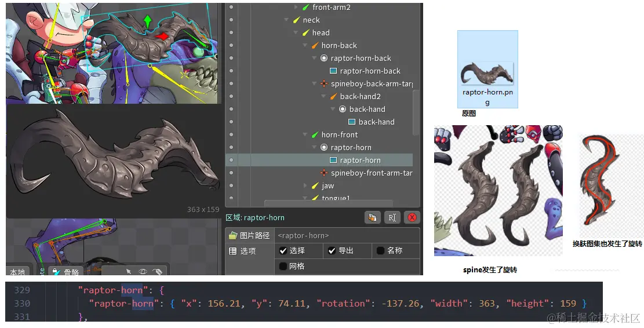Enable the 网格 checkbox
This screenshot has width=644, height=328.
click(x=283, y=267)
